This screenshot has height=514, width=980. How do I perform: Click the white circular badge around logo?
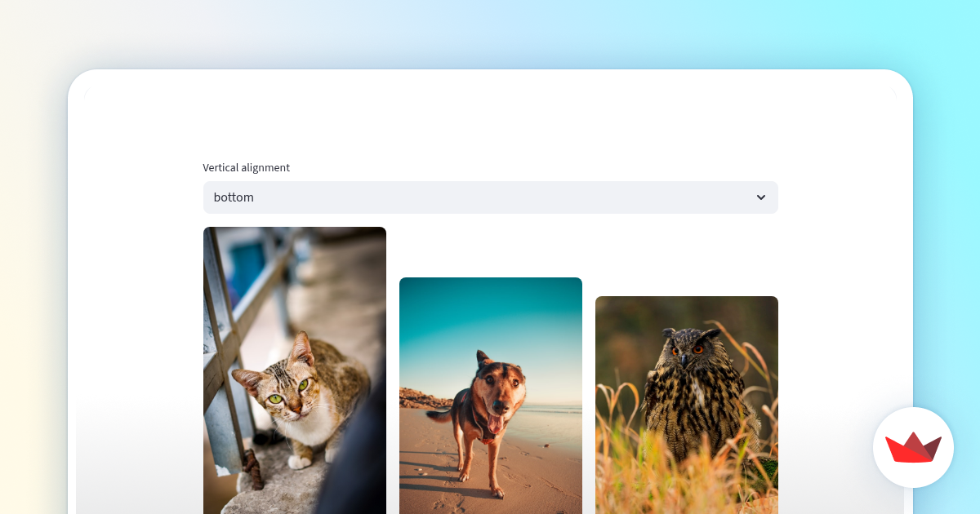913,447
